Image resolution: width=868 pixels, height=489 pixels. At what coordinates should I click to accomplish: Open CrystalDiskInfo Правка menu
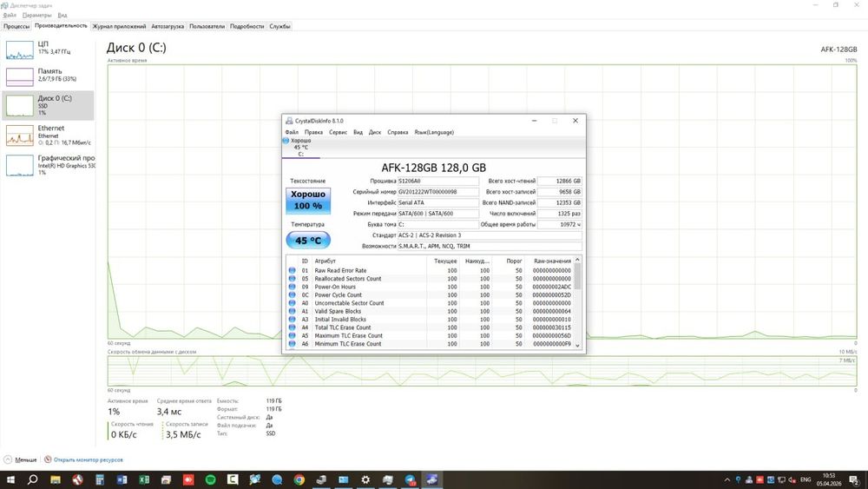tap(313, 132)
